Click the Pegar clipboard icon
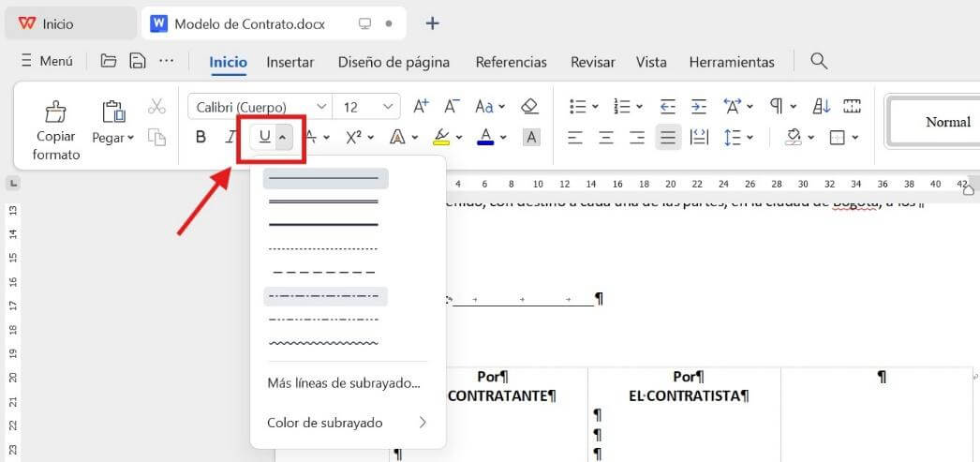 point(113,112)
